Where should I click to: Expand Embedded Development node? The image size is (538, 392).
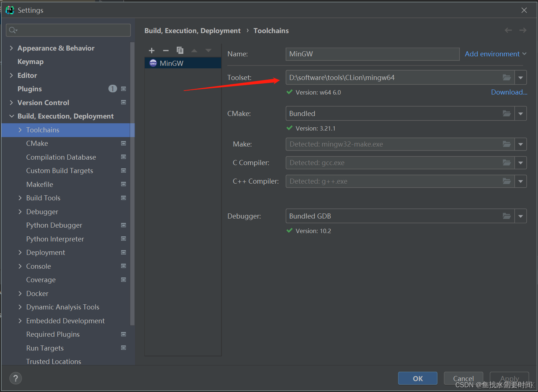(20, 321)
